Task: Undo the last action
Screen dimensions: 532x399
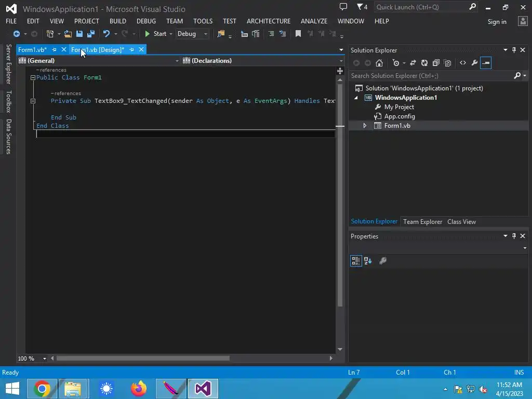Action: (107, 34)
